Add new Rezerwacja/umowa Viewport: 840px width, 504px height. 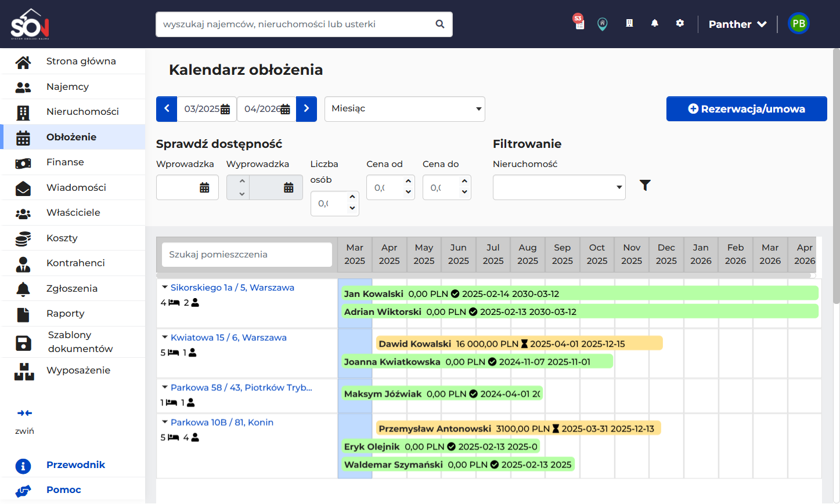pos(747,109)
